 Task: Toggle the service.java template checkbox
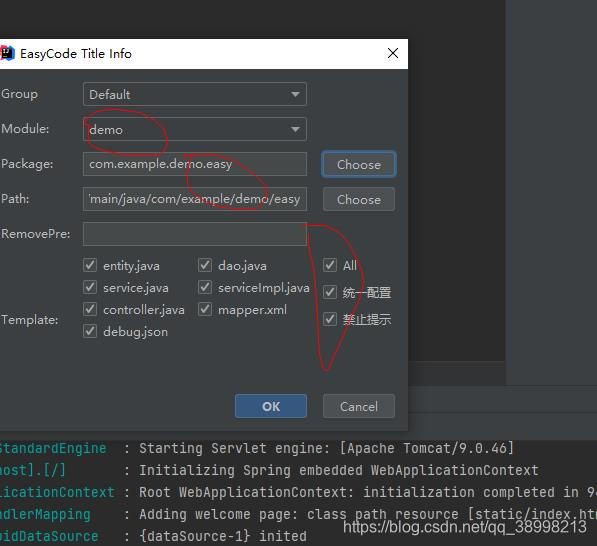[90, 287]
